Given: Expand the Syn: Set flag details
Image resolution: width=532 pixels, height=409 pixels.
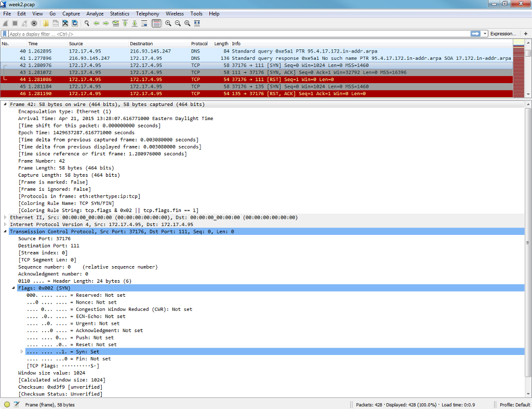Looking at the screenshot, I should (x=21, y=351).
